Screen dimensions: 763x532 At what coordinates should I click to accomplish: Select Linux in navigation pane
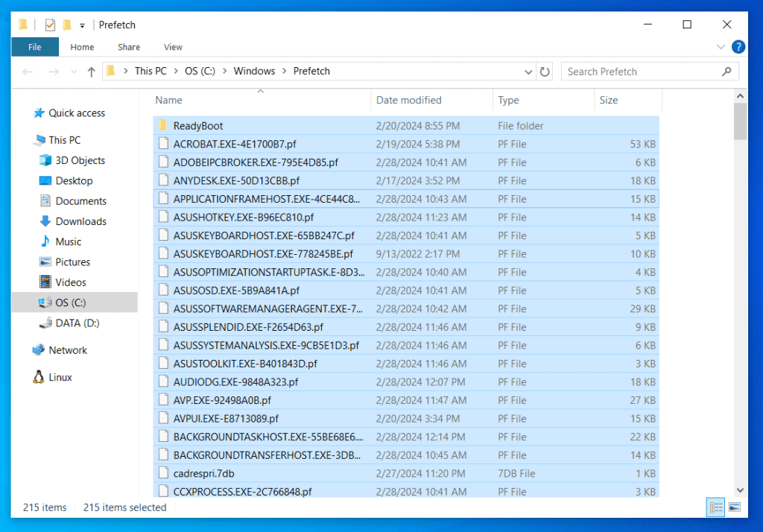(60, 378)
